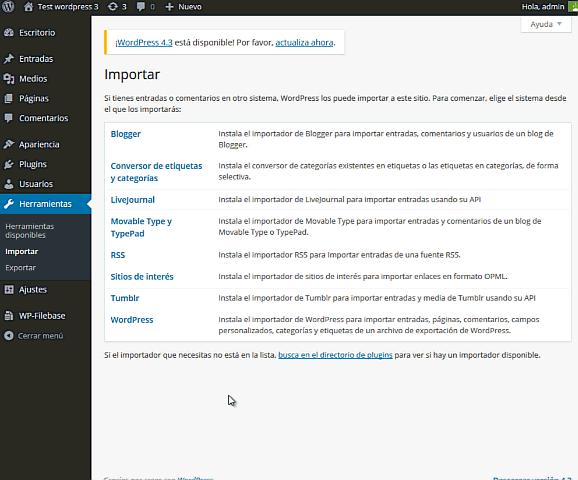
Task: Choose the Blogger importer
Action: [x=126, y=134]
